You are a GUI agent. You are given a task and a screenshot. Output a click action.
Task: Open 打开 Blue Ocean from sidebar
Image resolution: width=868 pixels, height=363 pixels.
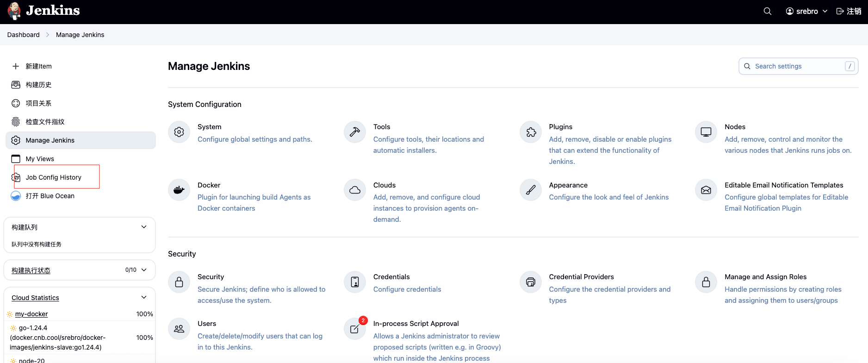(50, 196)
